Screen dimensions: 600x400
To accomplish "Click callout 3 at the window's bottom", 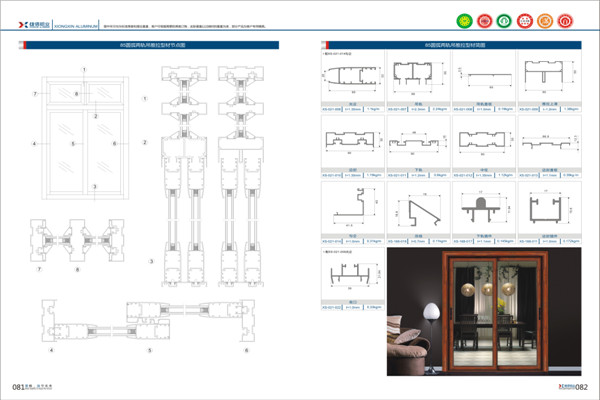I will point(95,187).
